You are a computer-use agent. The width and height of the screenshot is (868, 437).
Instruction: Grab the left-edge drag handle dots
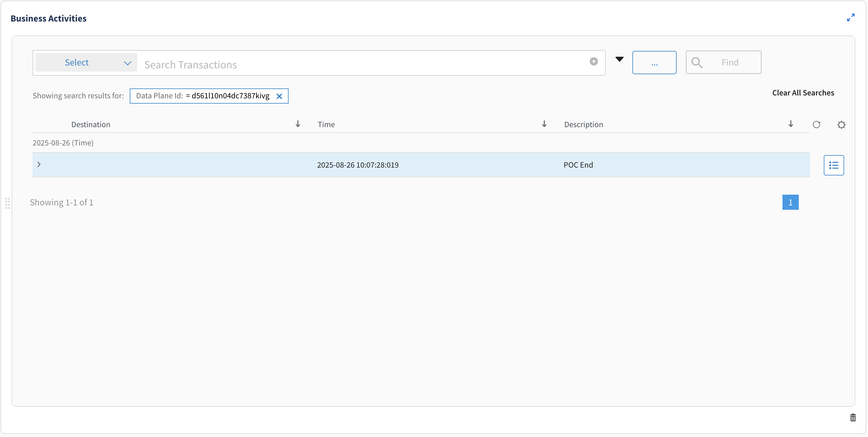pyautogui.click(x=7, y=203)
